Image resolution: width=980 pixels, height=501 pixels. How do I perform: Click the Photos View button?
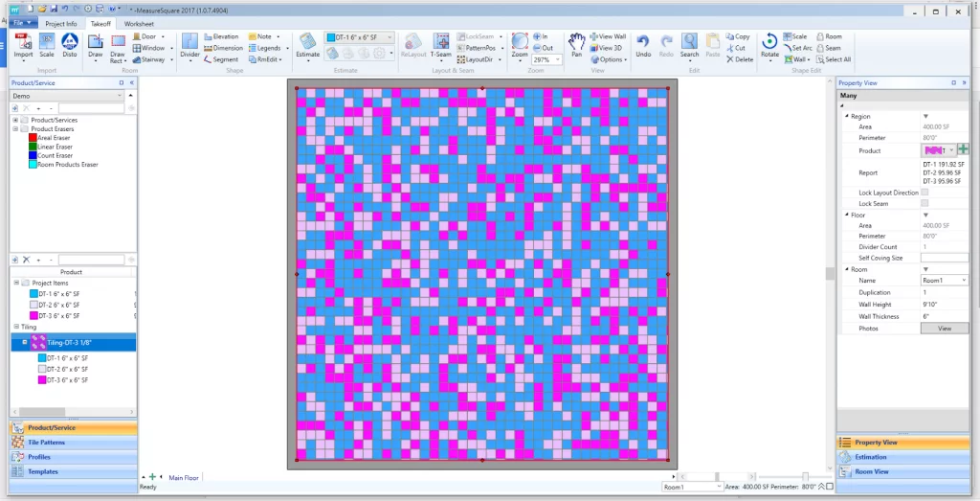click(944, 329)
